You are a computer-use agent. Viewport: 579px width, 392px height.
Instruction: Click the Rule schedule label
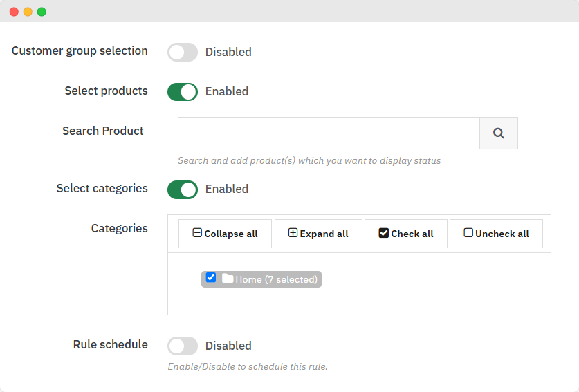110,344
